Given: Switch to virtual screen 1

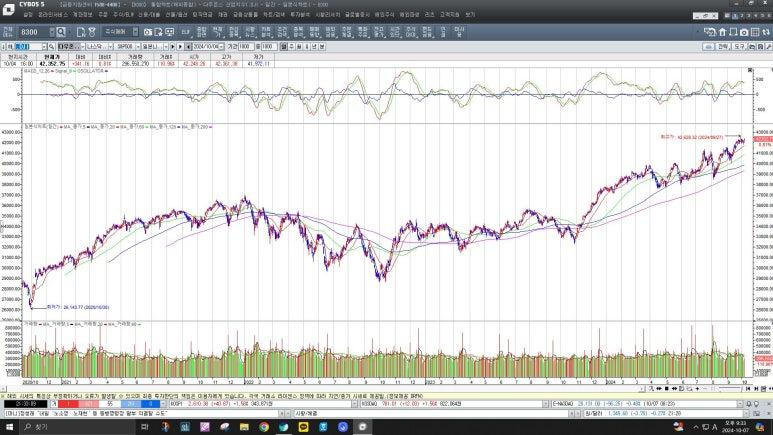Looking at the screenshot, I should tap(735, 15).
